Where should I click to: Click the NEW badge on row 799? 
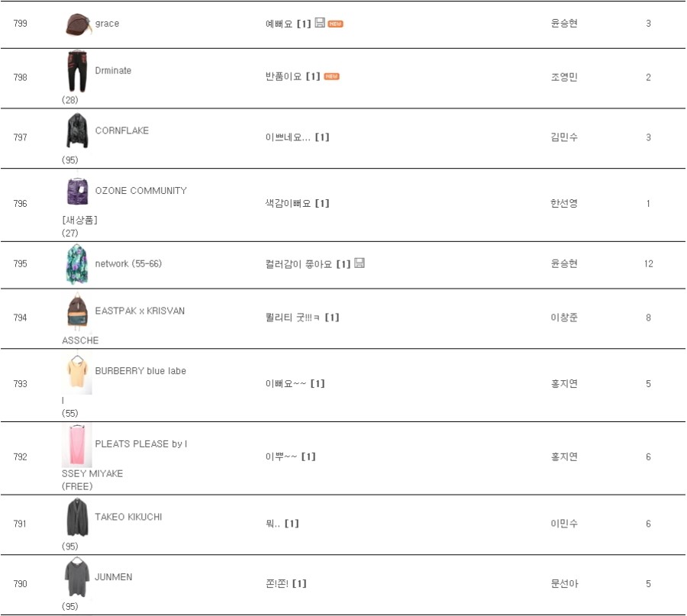coord(335,24)
